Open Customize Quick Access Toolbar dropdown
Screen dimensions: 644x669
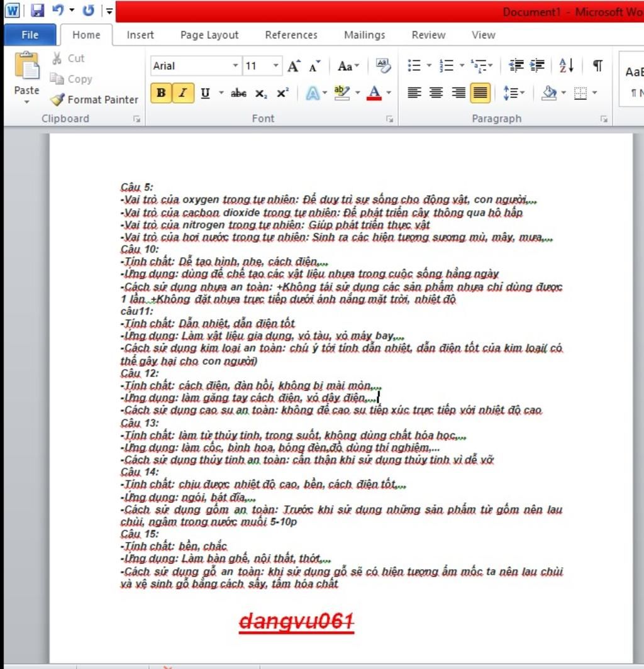109,11
